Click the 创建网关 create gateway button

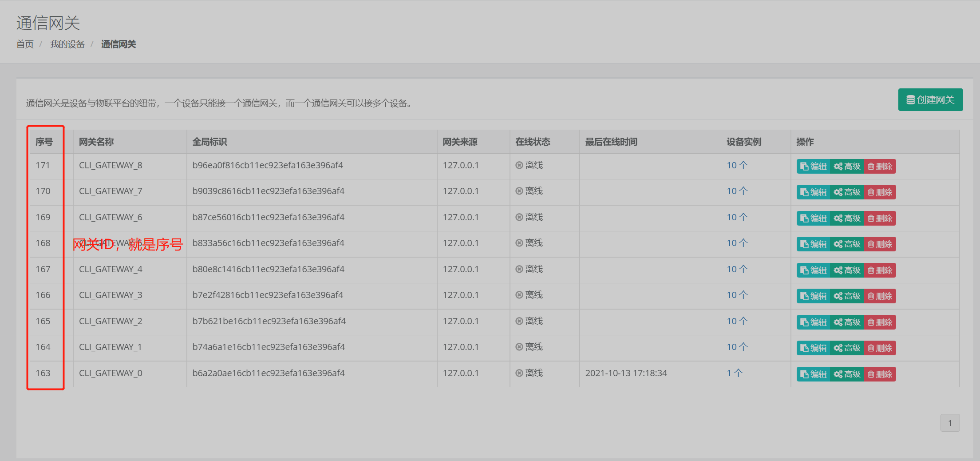click(930, 100)
